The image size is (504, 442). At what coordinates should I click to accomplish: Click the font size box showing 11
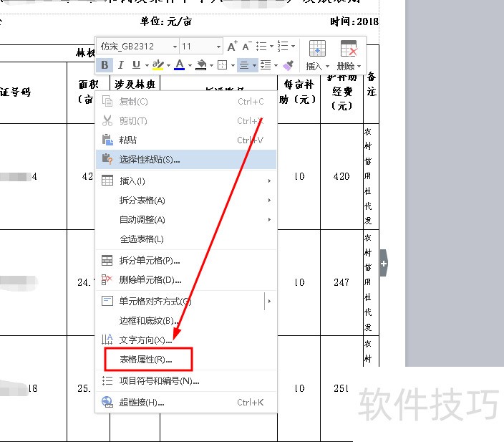coord(201,47)
